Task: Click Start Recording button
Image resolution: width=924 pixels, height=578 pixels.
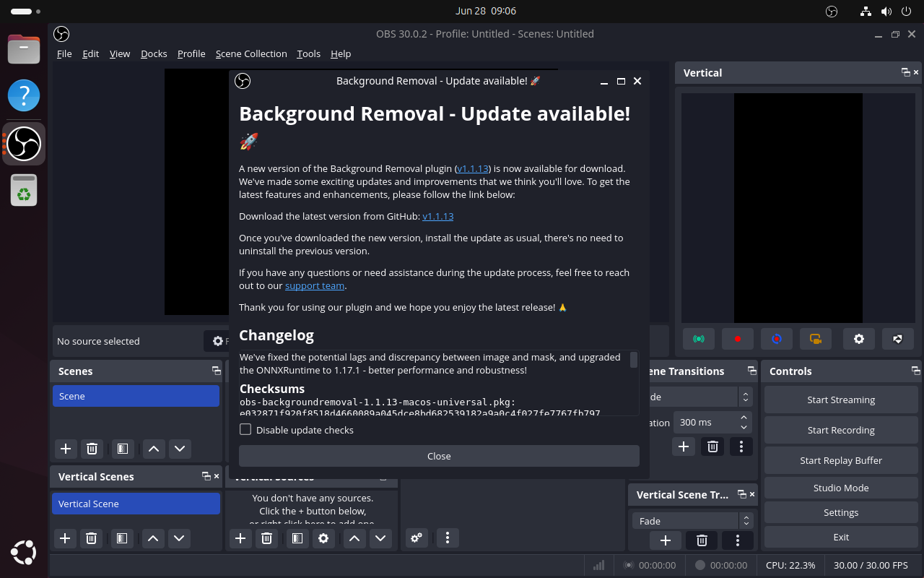Action: pyautogui.click(x=841, y=430)
